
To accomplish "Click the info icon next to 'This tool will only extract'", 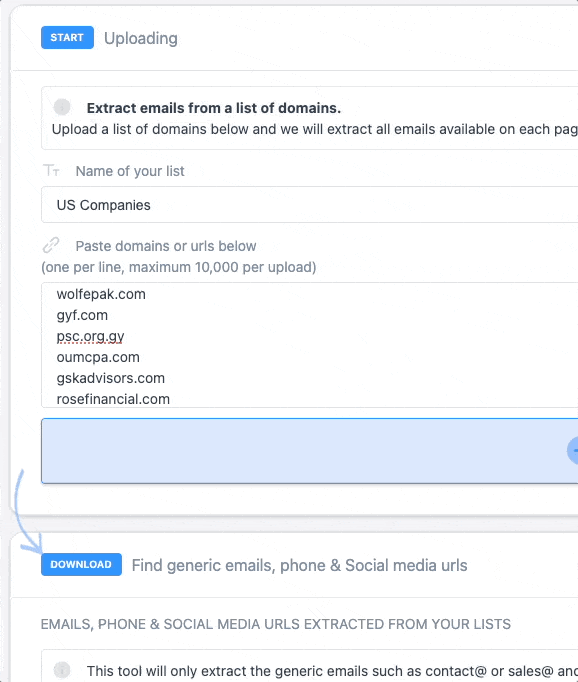I will tap(62, 670).
